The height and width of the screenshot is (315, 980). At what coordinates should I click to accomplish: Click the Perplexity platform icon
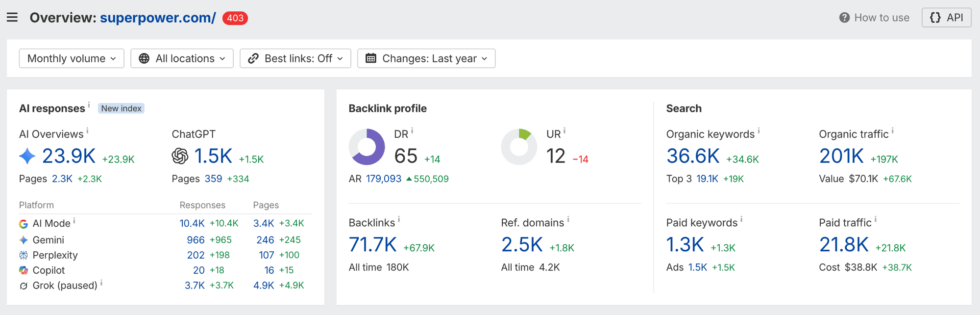pyautogui.click(x=24, y=255)
